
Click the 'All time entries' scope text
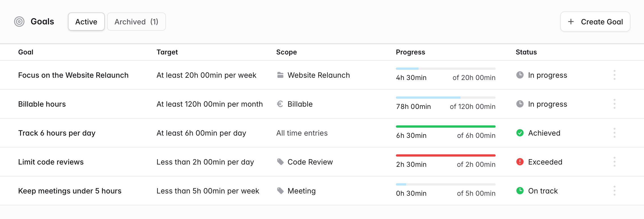(x=302, y=133)
